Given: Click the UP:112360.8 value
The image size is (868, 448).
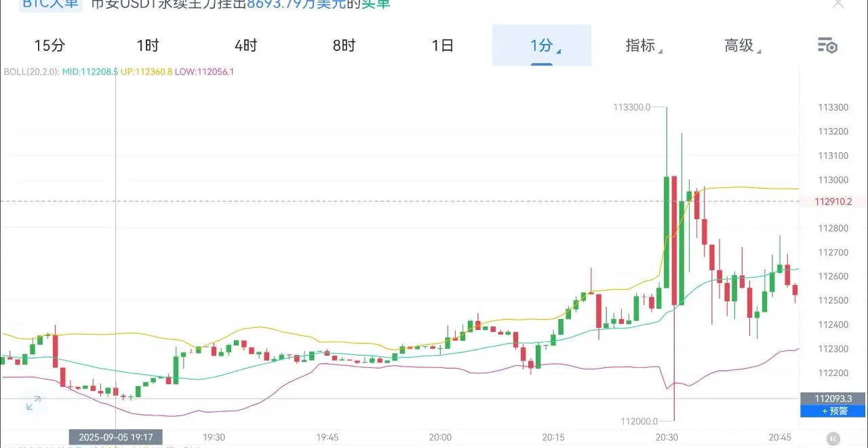Looking at the screenshot, I should coord(147,71).
